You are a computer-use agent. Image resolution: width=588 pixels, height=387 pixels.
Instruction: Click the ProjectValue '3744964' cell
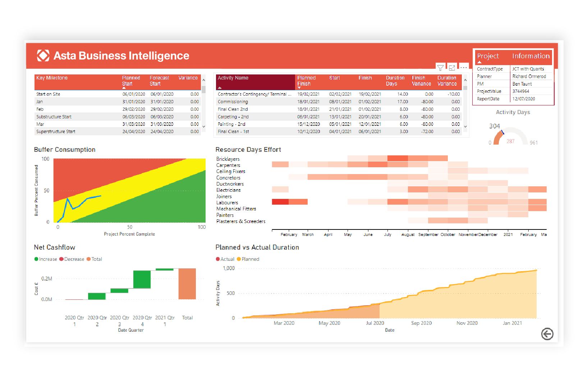521,91
